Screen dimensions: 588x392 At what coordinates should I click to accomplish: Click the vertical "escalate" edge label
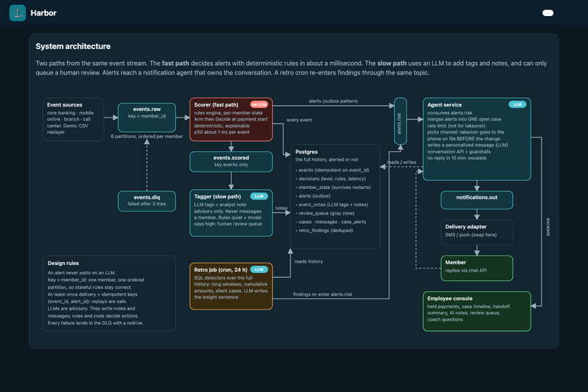(548, 227)
